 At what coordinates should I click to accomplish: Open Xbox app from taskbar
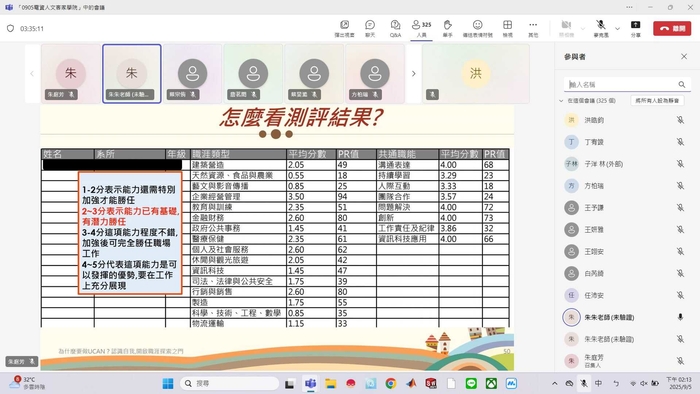click(x=491, y=383)
